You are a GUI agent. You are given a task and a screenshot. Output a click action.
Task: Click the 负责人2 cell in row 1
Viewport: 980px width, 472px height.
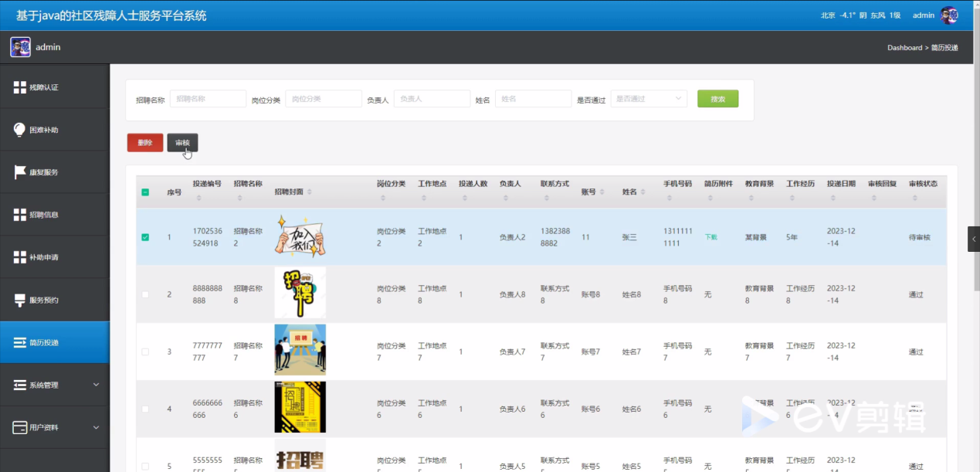(x=512, y=237)
